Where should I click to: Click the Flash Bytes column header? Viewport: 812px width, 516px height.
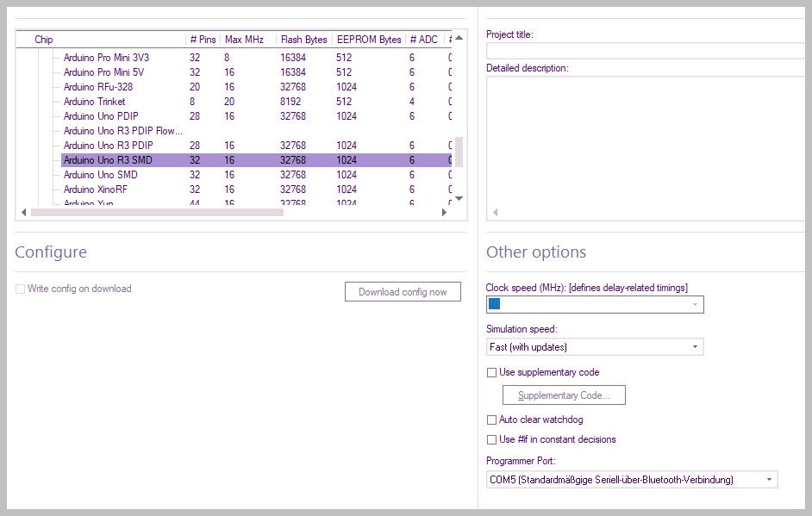point(303,40)
